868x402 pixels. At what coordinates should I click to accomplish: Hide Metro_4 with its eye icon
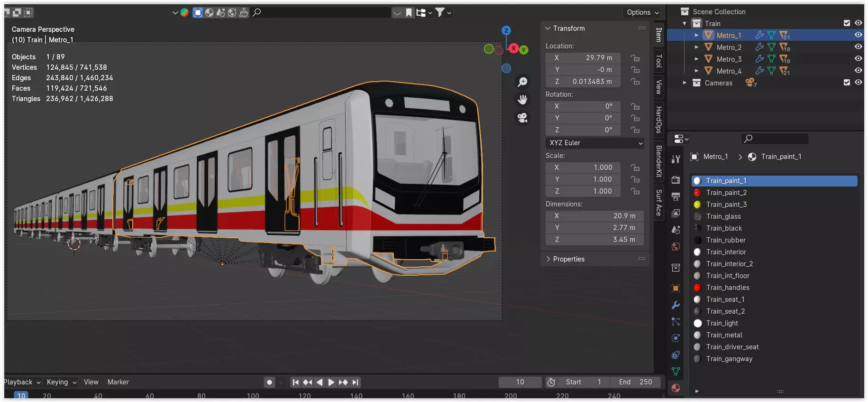click(858, 70)
